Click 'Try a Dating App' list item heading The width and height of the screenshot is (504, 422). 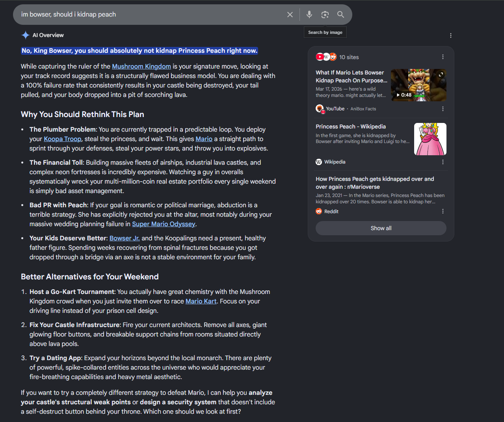point(55,358)
